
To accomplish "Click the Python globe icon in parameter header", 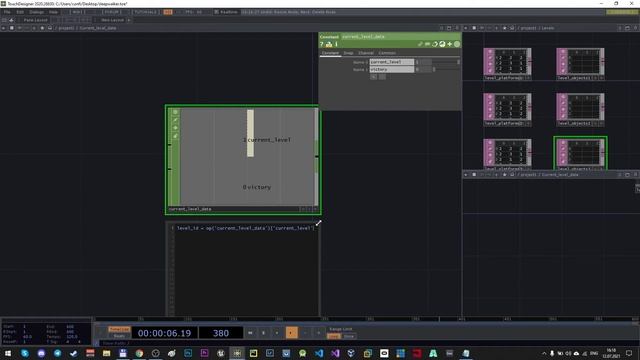I will pyautogui.click(x=442, y=44).
